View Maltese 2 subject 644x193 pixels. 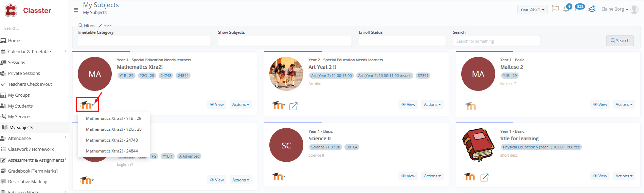pyautogui.click(x=600, y=104)
